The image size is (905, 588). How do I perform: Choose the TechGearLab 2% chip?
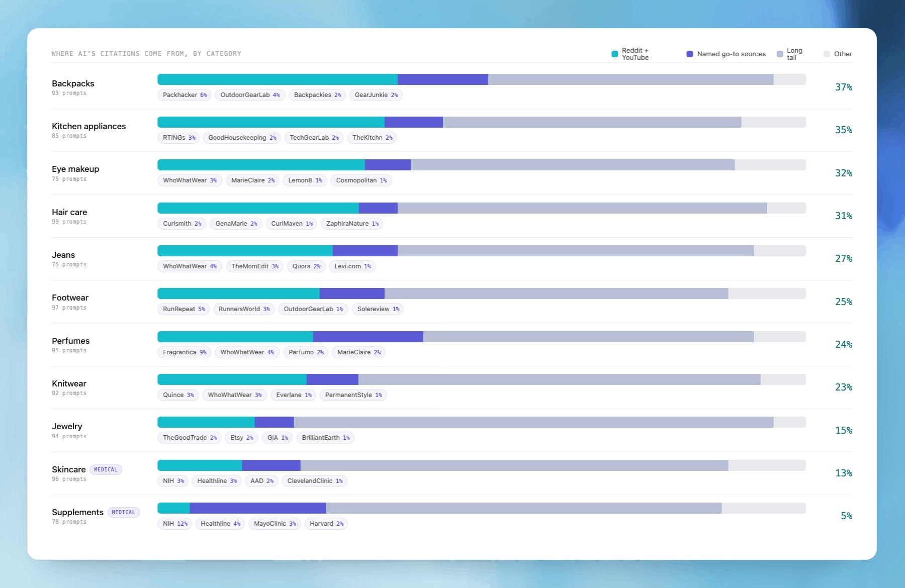click(x=314, y=138)
